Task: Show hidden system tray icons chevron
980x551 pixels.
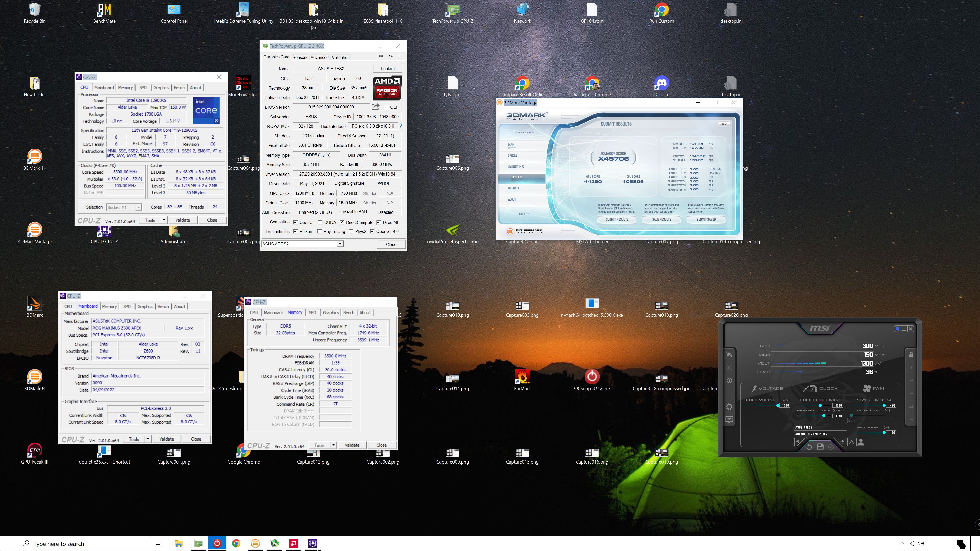Action: click(x=902, y=543)
